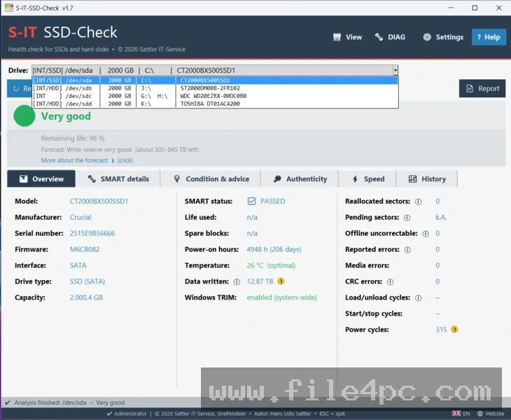Click the Remaining life: 98 % text

pyautogui.click(x=73, y=138)
